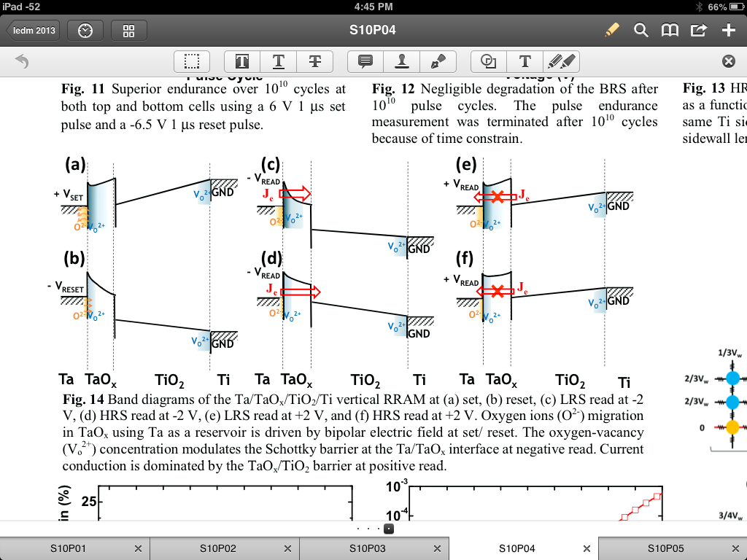
Task: Choose the underline text tool
Action: pyautogui.click(x=278, y=62)
